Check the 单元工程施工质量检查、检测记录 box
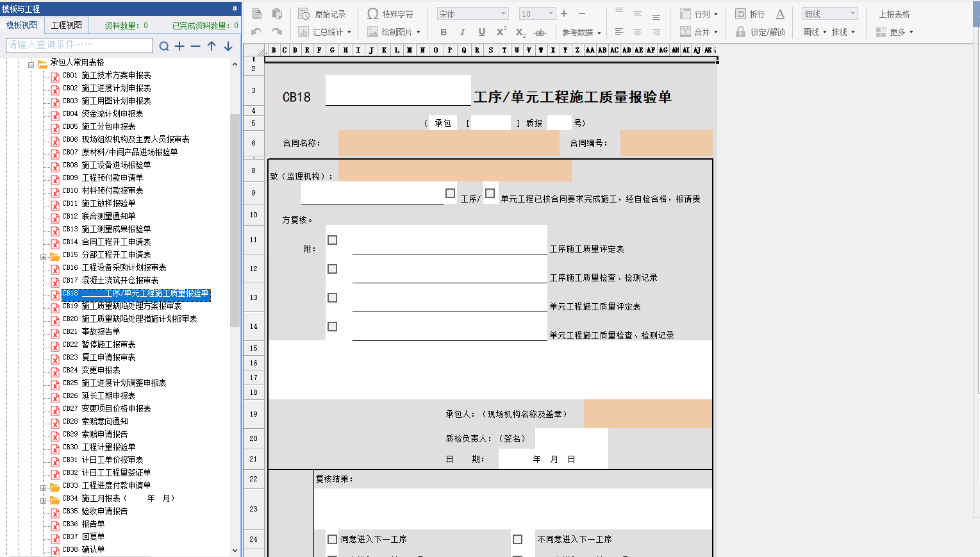Image resolution: width=980 pixels, height=557 pixels. coord(332,327)
